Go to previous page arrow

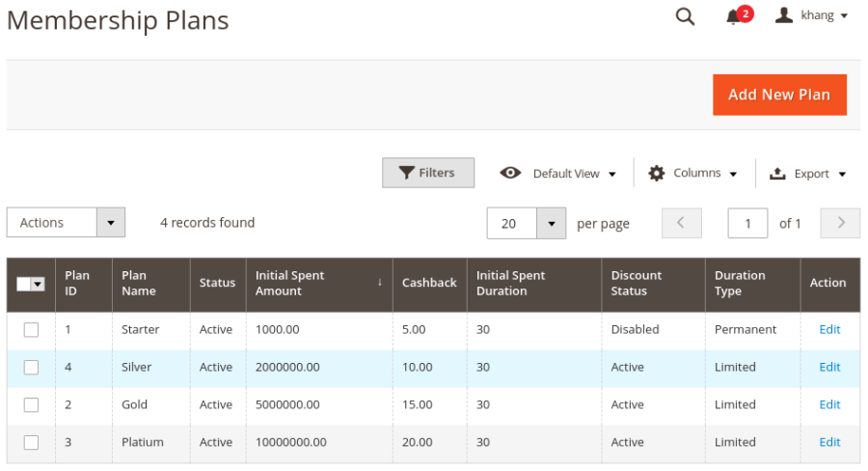(682, 223)
